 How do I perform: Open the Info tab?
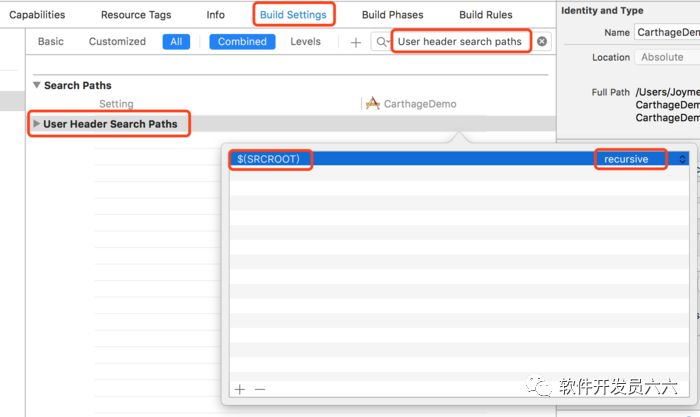point(215,15)
